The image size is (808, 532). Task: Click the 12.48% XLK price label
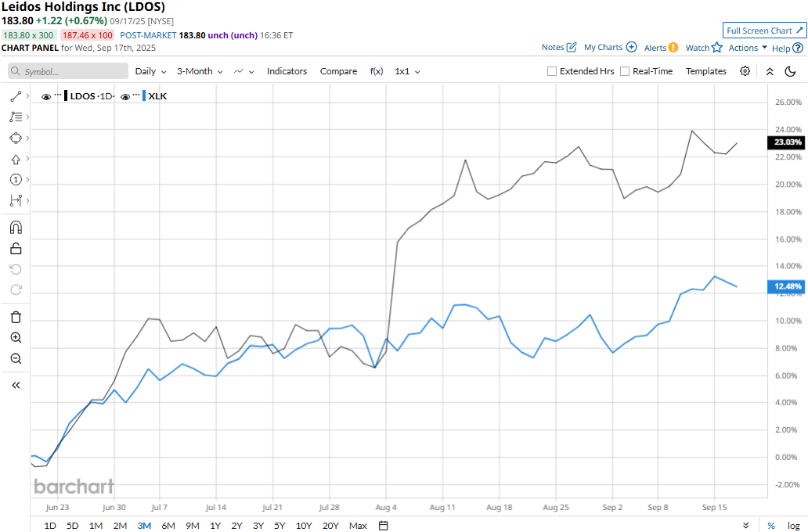pyautogui.click(x=786, y=286)
